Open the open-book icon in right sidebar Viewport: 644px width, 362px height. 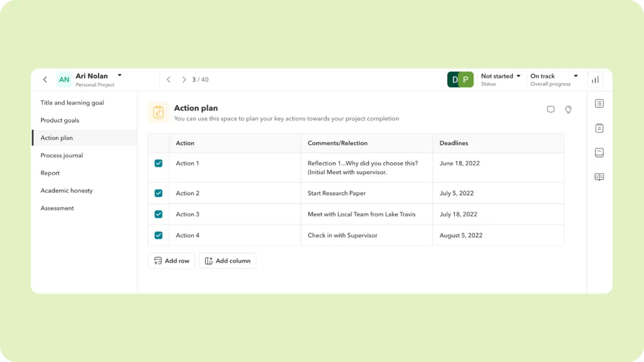(x=599, y=177)
